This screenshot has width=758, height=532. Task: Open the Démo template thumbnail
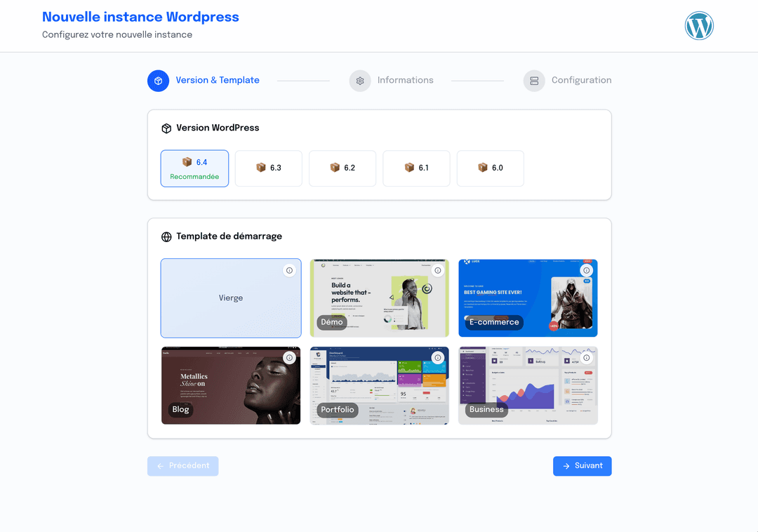(x=379, y=298)
